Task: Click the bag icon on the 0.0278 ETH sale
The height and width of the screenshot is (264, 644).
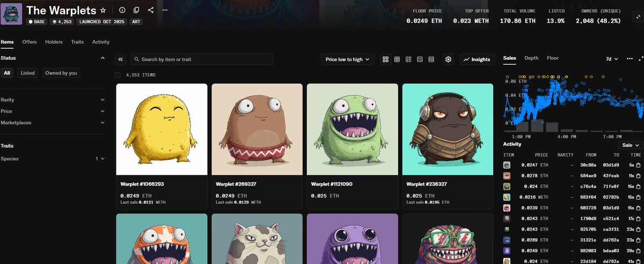Action: click(639, 175)
